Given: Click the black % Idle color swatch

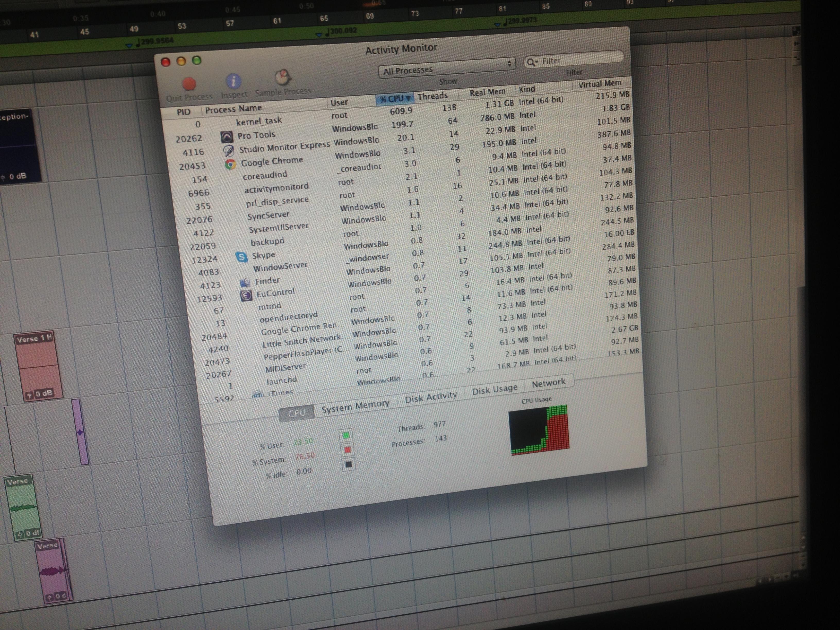Looking at the screenshot, I should point(349,464).
